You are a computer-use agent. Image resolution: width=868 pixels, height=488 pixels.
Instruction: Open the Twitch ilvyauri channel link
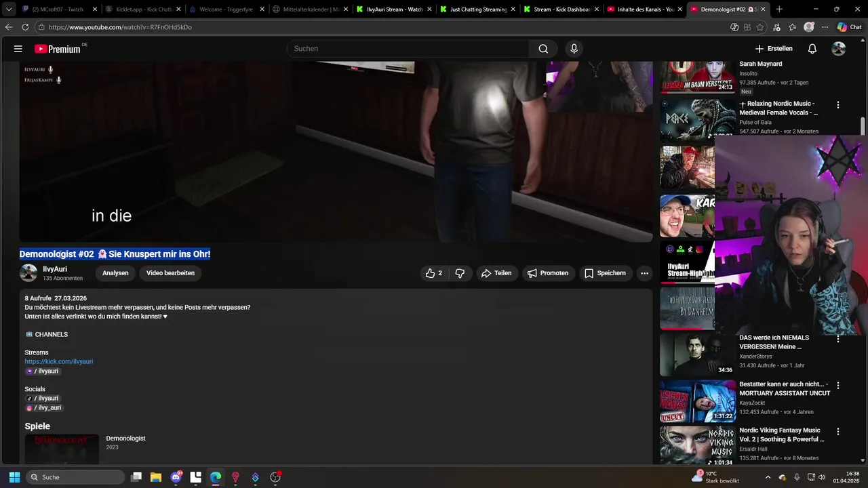[43, 371]
